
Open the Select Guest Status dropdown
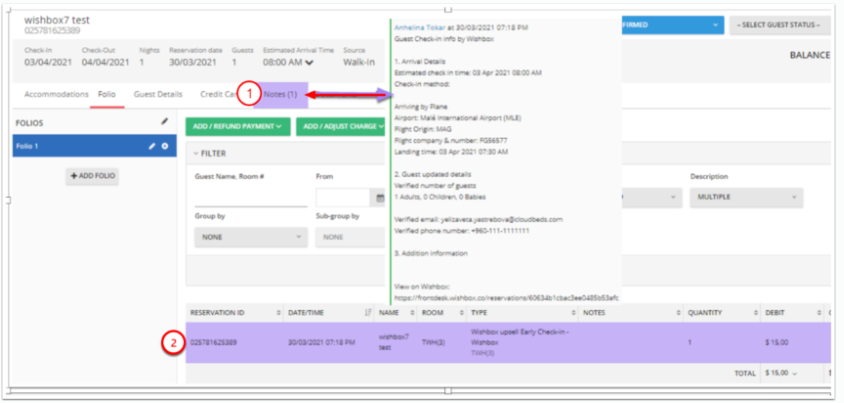coord(780,24)
